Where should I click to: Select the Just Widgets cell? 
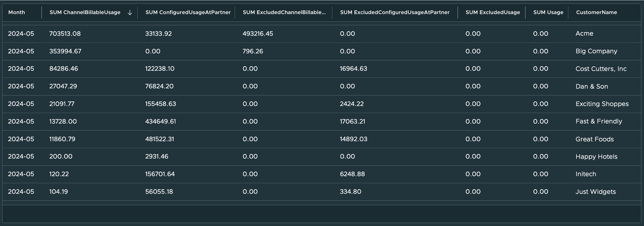596,192
